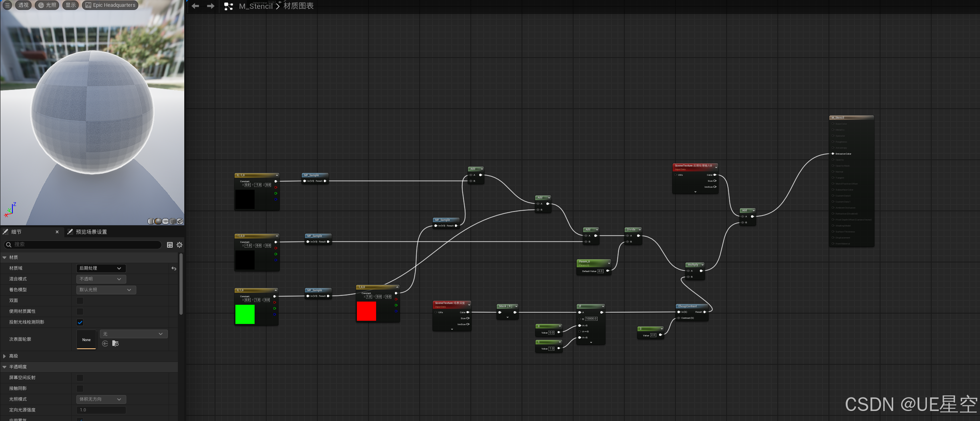Browse to 次表面轮廓 asset in content browser
The width and height of the screenshot is (980, 421).
coord(116,344)
